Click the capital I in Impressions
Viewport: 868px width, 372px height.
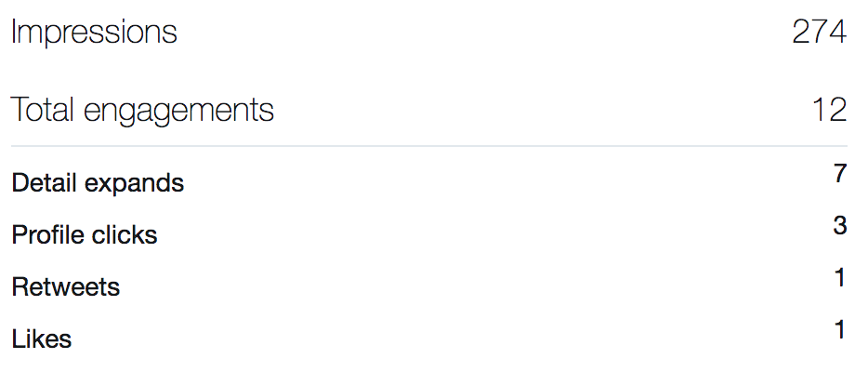coord(14,33)
